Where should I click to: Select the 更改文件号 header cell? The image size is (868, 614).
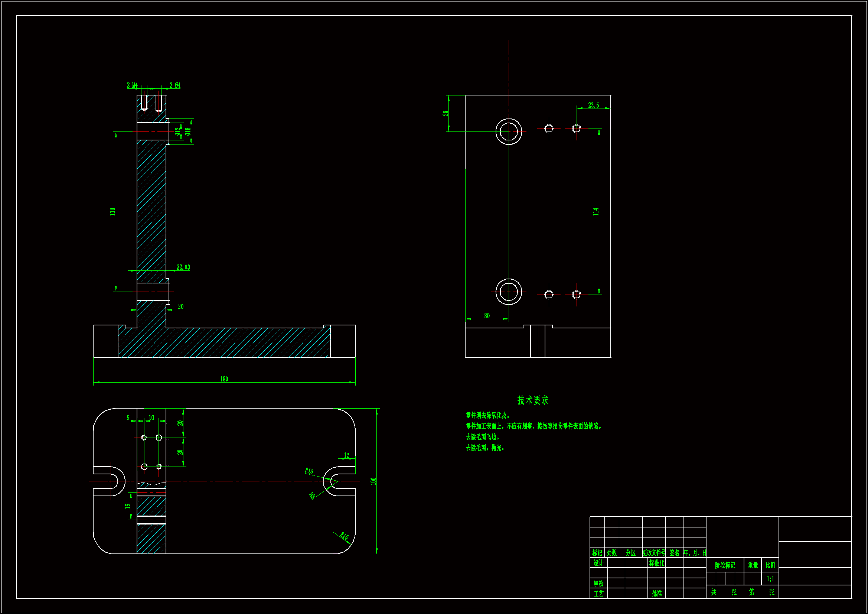point(654,553)
